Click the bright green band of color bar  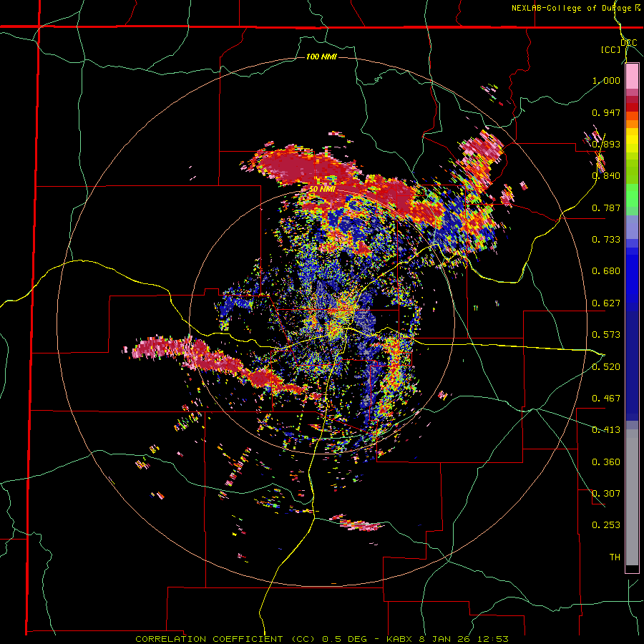[x=632, y=195]
